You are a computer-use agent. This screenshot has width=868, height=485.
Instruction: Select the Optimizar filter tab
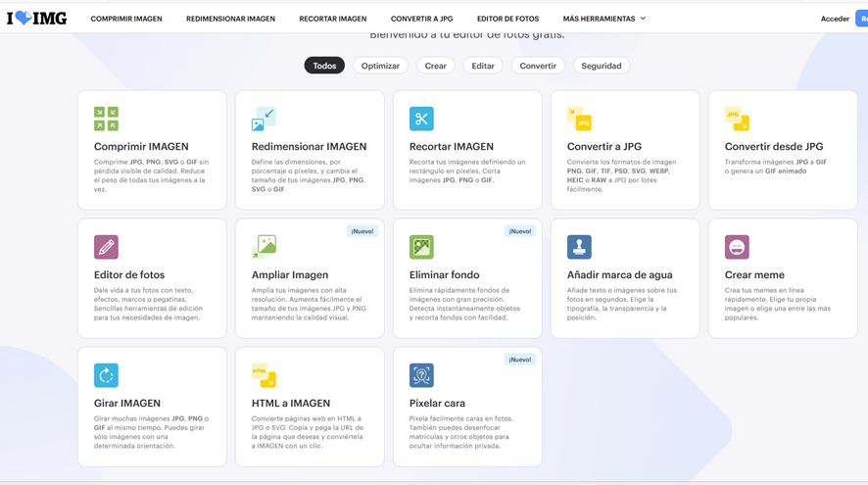(380, 66)
